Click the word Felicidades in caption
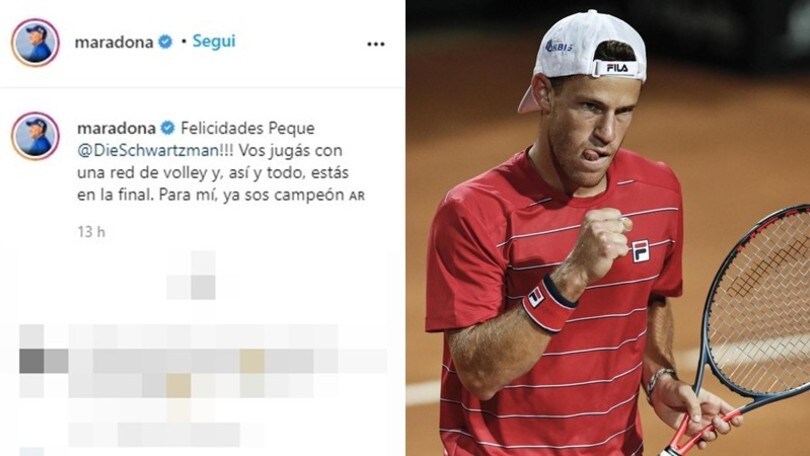810x456 pixels. click(x=216, y=128)
